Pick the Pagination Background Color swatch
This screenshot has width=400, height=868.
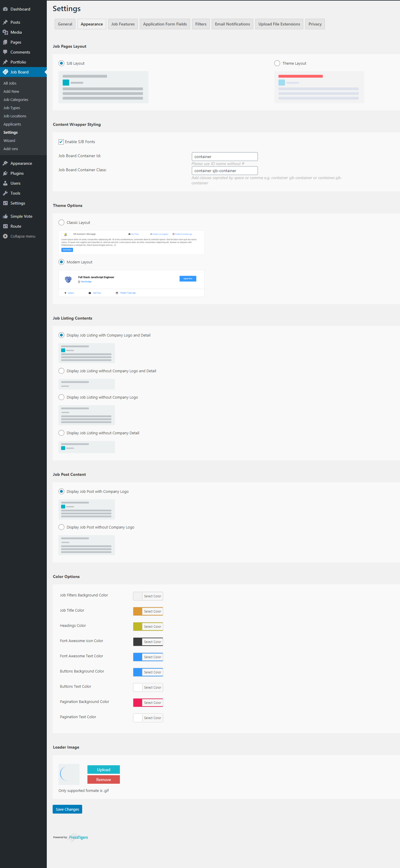point(138,703)
